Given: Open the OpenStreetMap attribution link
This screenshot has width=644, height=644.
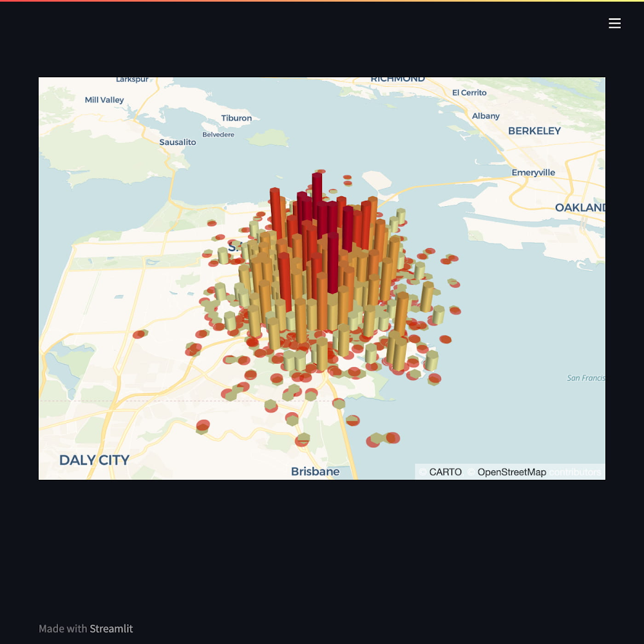Looking at the screenshot, I should pyautogui.click(x=511, y=472).
